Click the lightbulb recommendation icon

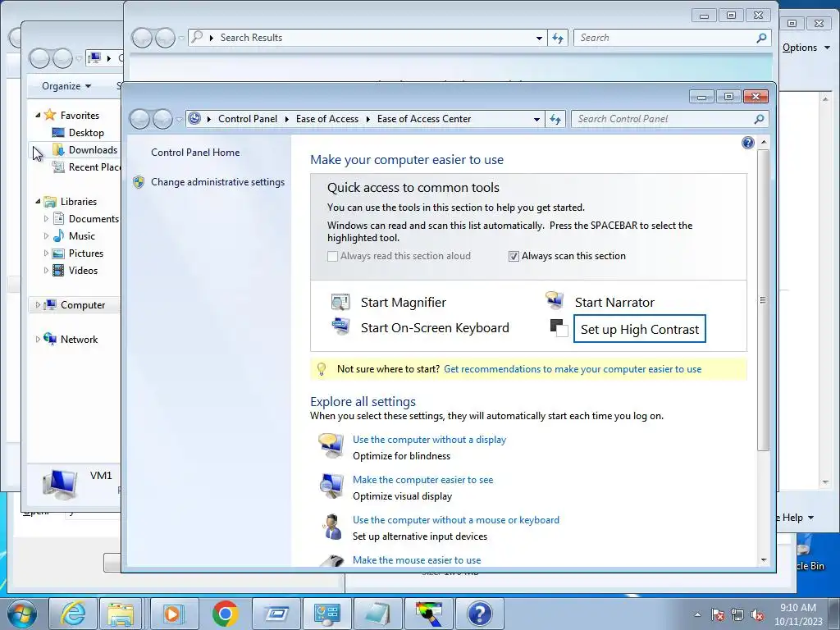coord(322,369)
